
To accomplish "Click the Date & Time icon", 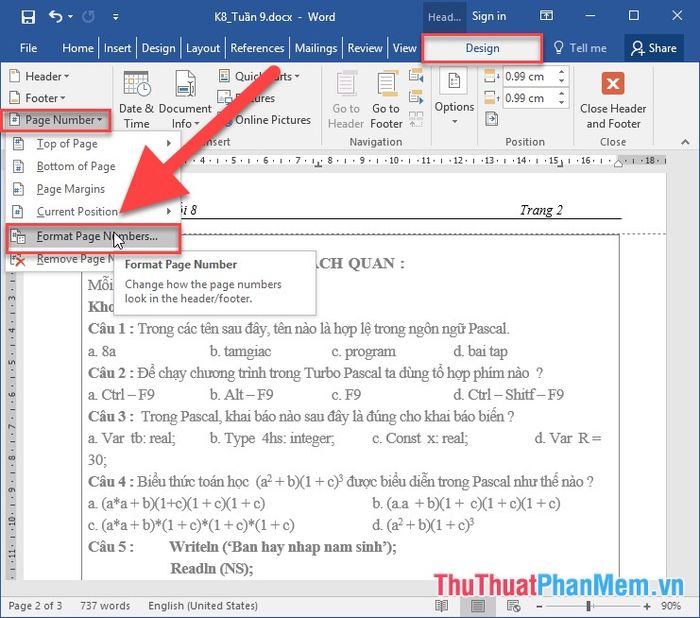I will click(x=137, y=84).
